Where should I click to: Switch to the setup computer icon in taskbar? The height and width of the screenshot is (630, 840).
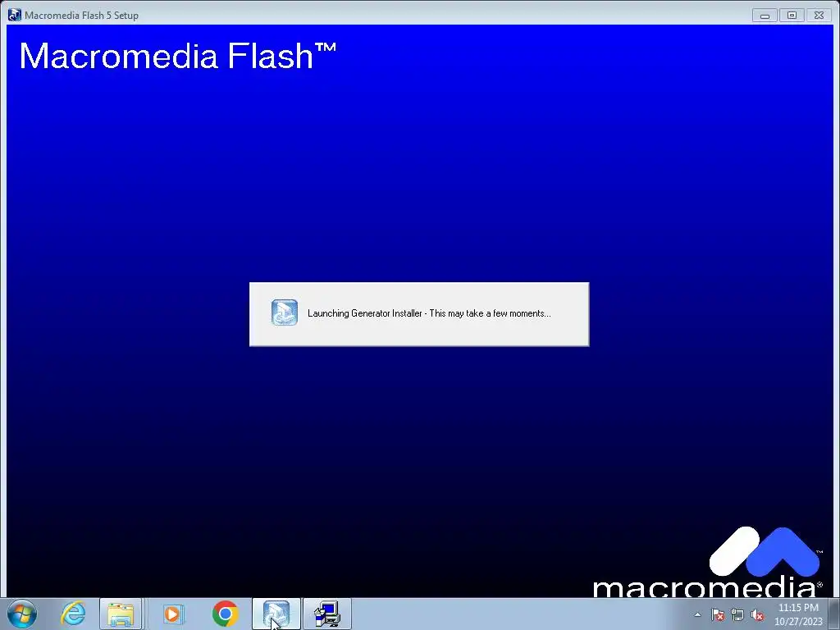(327, 614)
